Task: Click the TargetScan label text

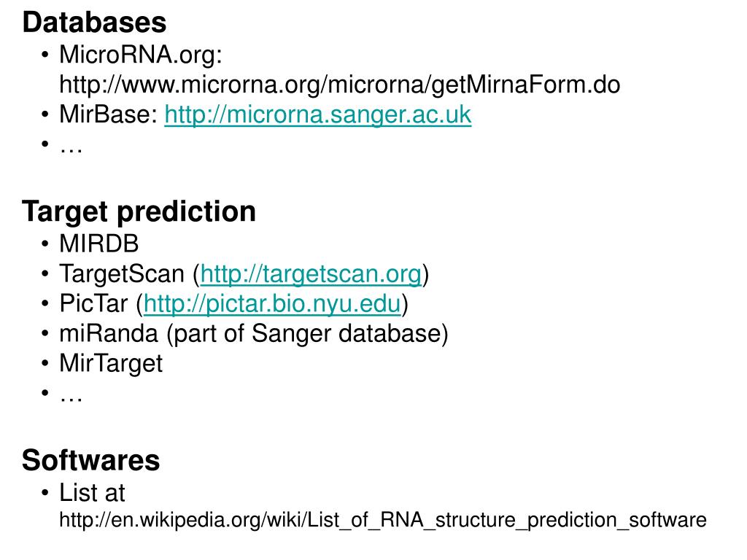Action: pyautogui.click(x=122, y=274)
